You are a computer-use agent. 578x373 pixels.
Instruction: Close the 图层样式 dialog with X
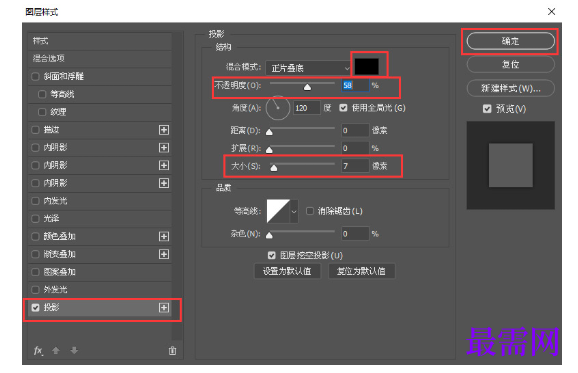pos(551,12)
